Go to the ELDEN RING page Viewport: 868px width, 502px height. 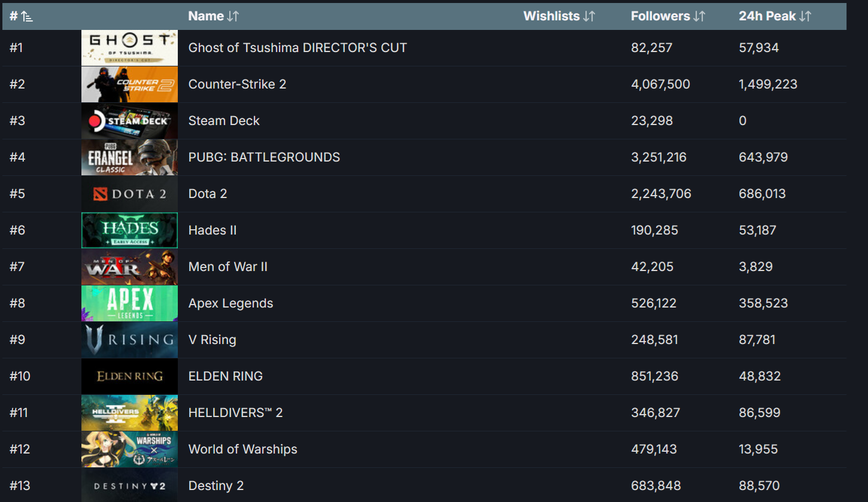point(225,376)
